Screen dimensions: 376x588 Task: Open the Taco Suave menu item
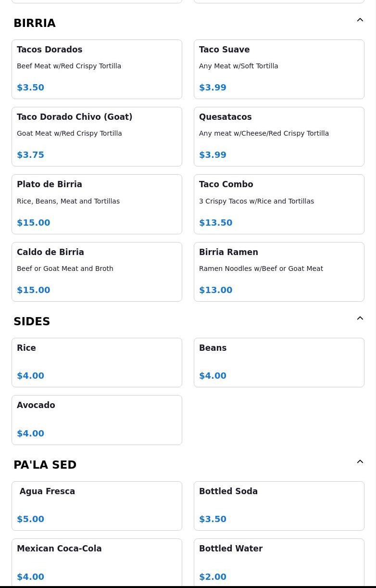click(x=279, y=69)
